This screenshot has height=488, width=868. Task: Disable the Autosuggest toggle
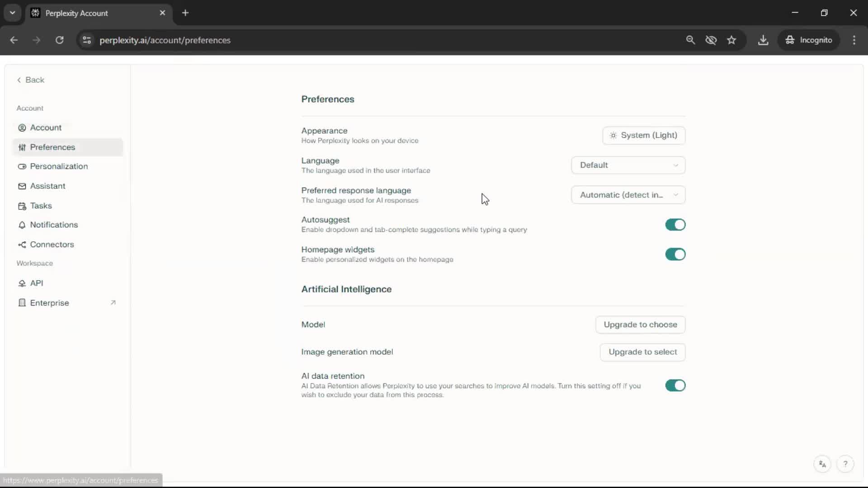point(675,225)
